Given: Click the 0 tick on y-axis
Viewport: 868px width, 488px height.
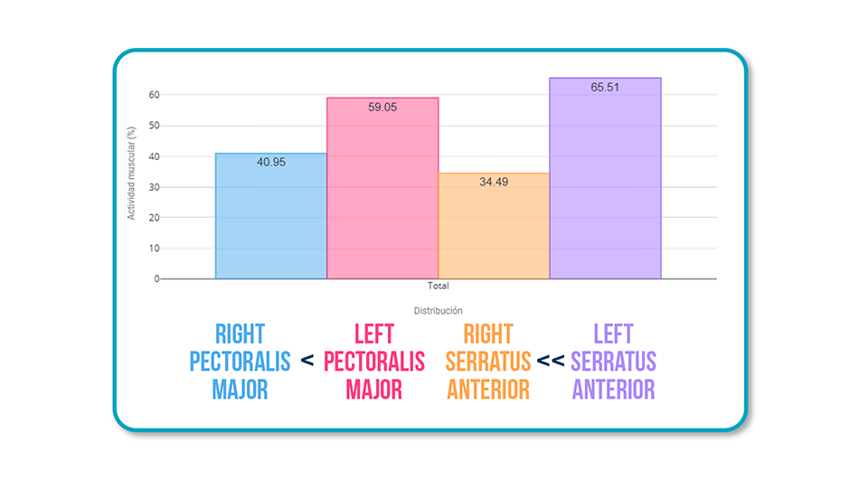Looking at the screenshot, I should click(x=156, y=279).
